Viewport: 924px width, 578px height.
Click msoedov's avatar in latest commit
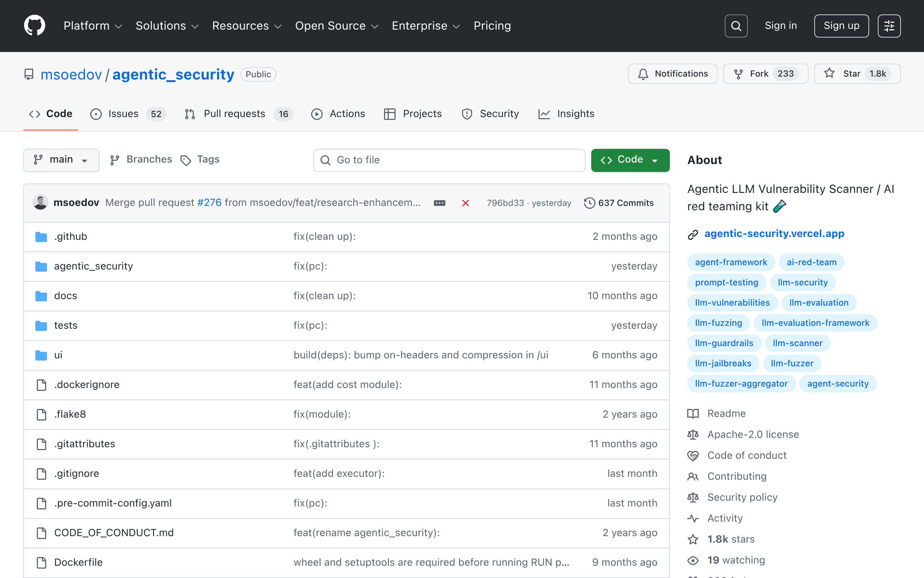tap(40, 203)
